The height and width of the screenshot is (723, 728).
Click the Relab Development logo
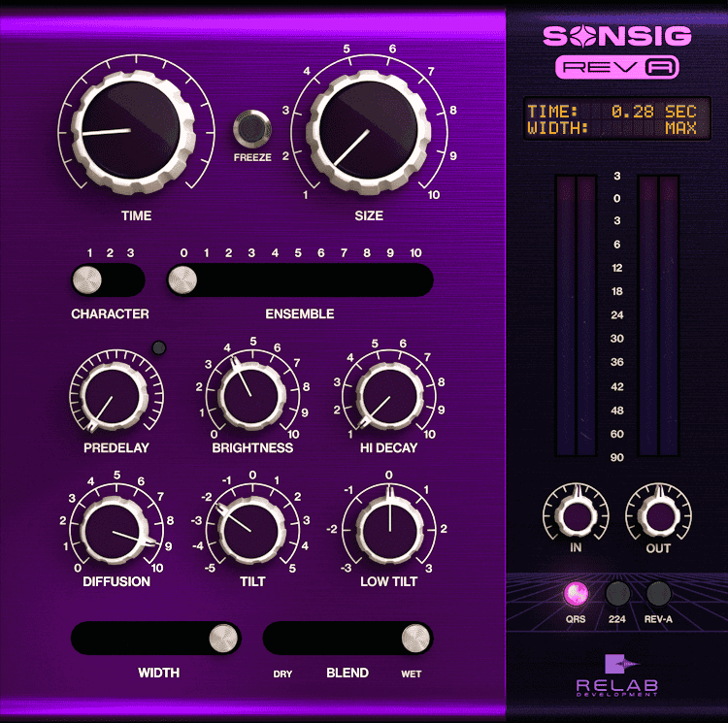617,675
